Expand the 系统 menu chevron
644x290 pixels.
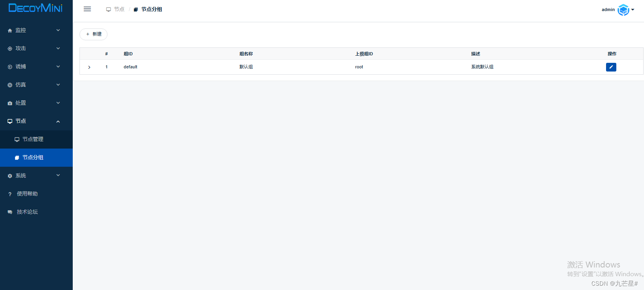pos(58,175)
